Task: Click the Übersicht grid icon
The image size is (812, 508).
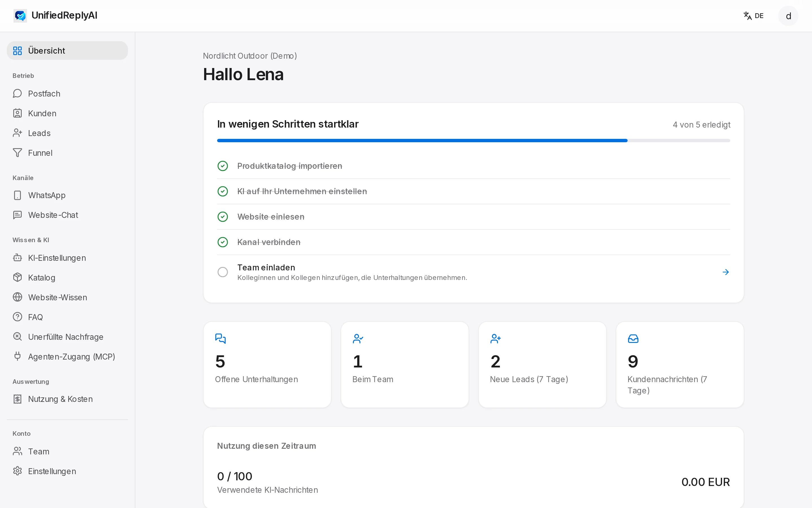Action: click(17, 51)
